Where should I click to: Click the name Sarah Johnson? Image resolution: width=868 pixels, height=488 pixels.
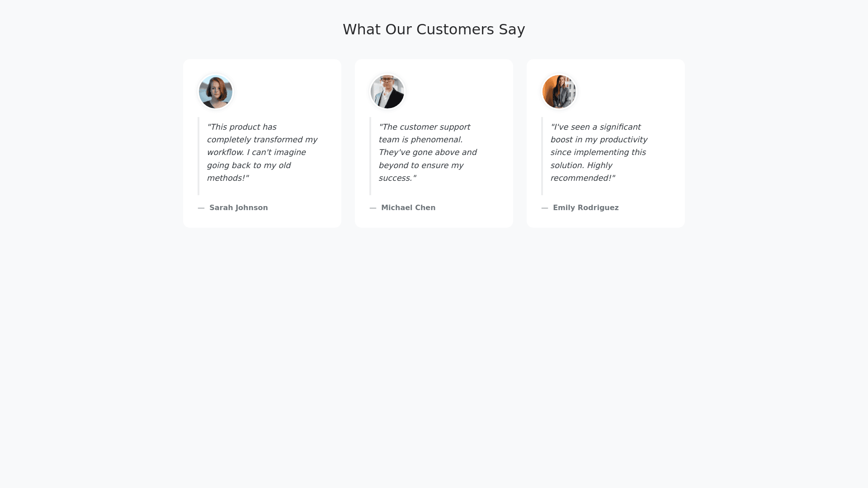[x=238, y=208]
